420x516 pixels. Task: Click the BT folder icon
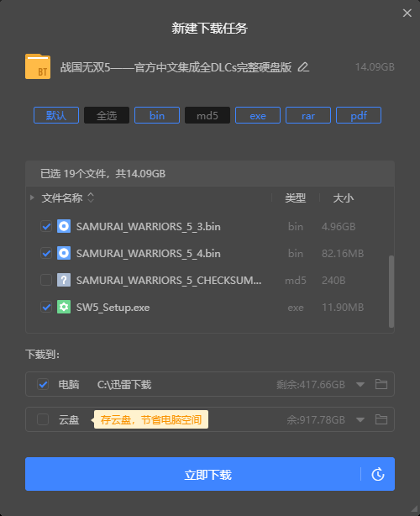pyautogui.click(x=38, y=66)
